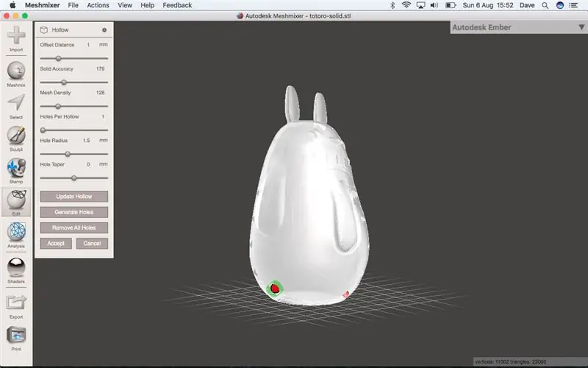
Task: Click the Siri icon
Action: (x=560, y=5)
